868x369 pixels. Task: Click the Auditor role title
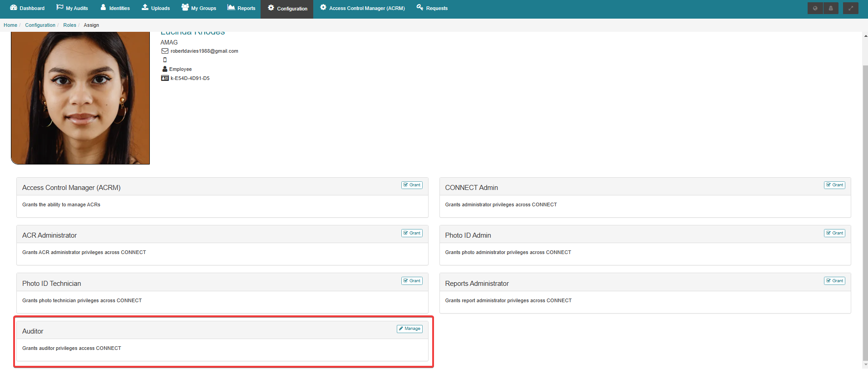[x=33, y=331]
